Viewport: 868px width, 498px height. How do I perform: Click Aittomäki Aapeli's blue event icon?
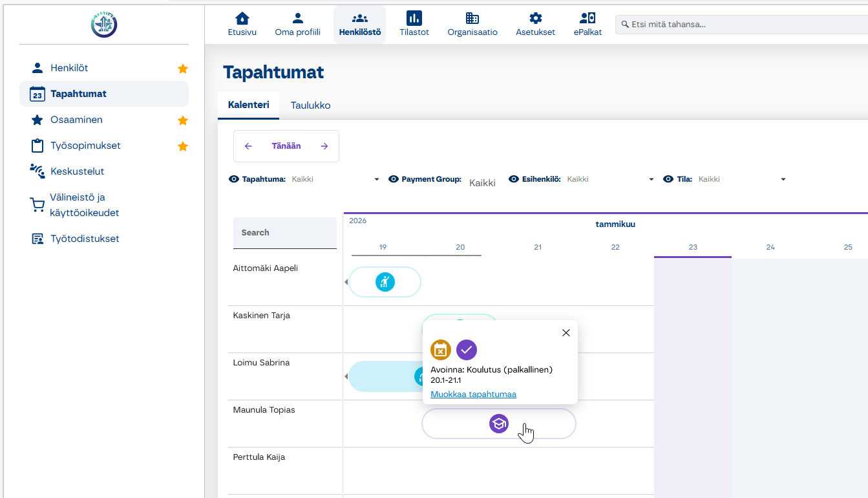click(385, 282)
